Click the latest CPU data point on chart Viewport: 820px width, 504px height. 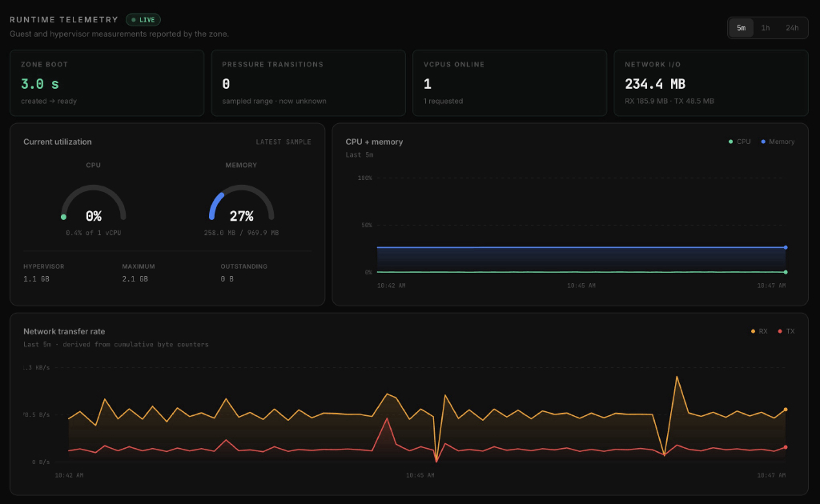coord(786,272)
